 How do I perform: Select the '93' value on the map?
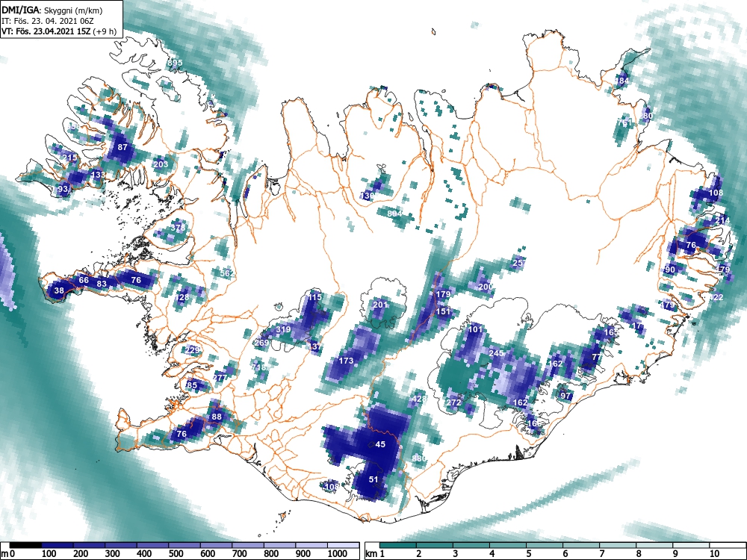click(63, 189)
